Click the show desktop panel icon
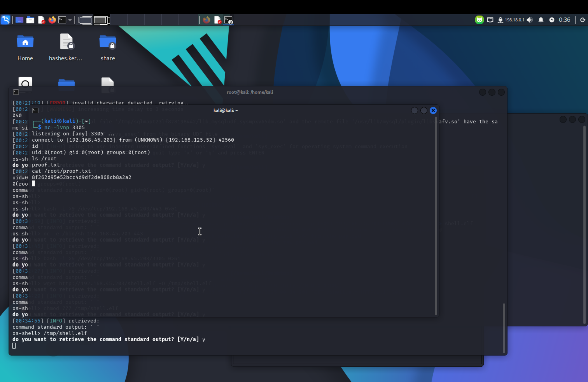The height and width of the screenshot is (382, 588). (x=19, y=20)
